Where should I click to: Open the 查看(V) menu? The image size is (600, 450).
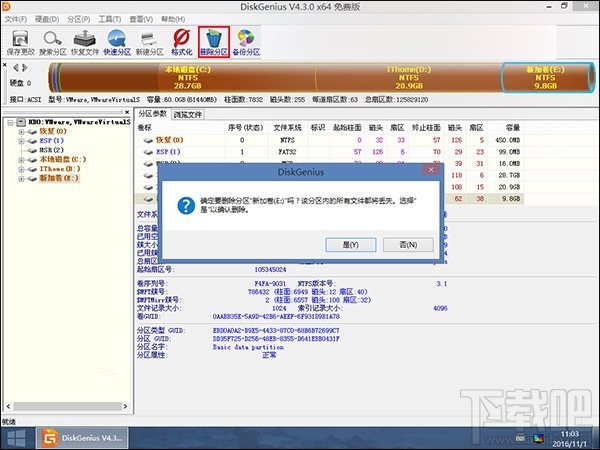pos(141,19)
